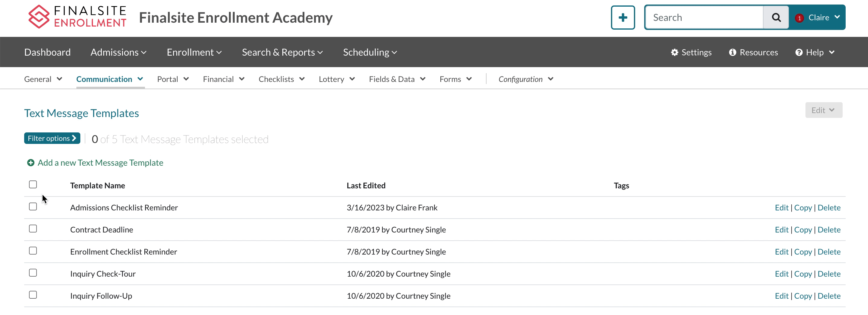Open the Edit bulk actions dropdown
868x315 pixels.
coord(823,110)
